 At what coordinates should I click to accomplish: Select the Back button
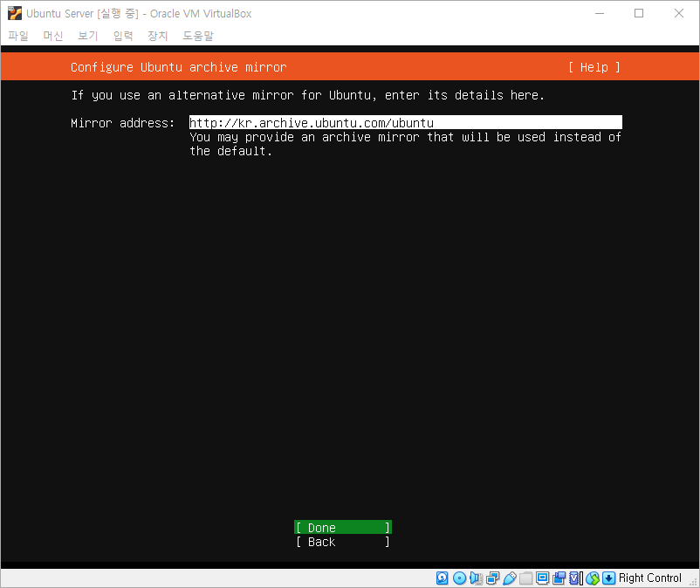[343, 542]
